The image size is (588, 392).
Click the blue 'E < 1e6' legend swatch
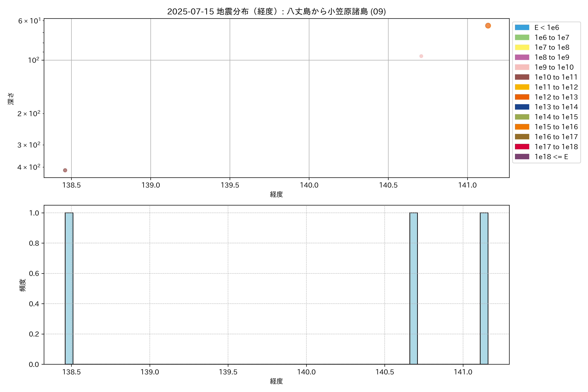click(522, 27)
